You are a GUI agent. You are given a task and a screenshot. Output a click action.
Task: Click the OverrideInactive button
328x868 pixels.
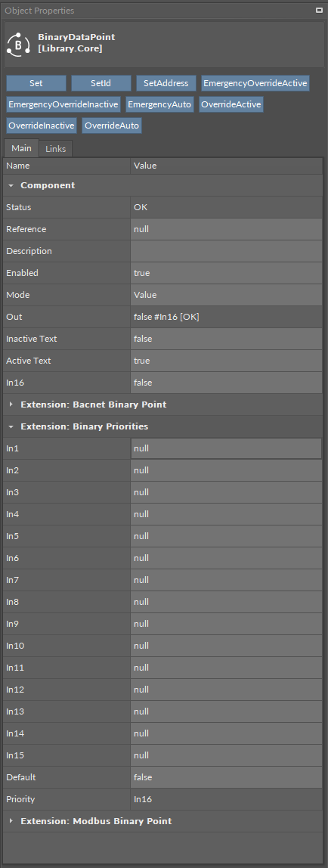click(42, 126)
